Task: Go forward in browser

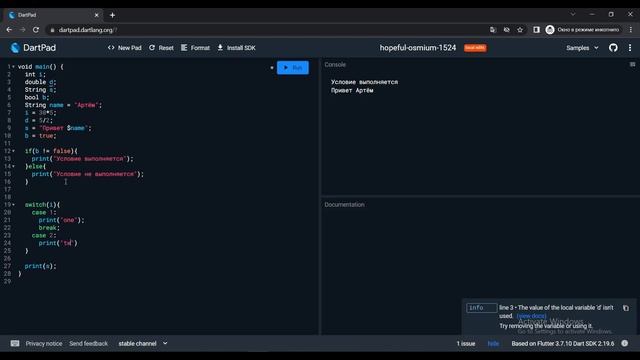Action: coord(22,30)
